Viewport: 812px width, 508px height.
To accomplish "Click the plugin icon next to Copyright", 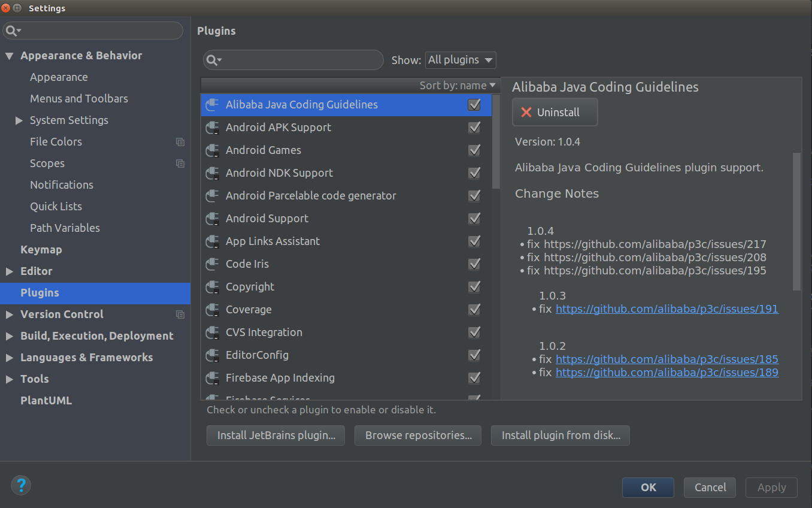I will [212, 287].
